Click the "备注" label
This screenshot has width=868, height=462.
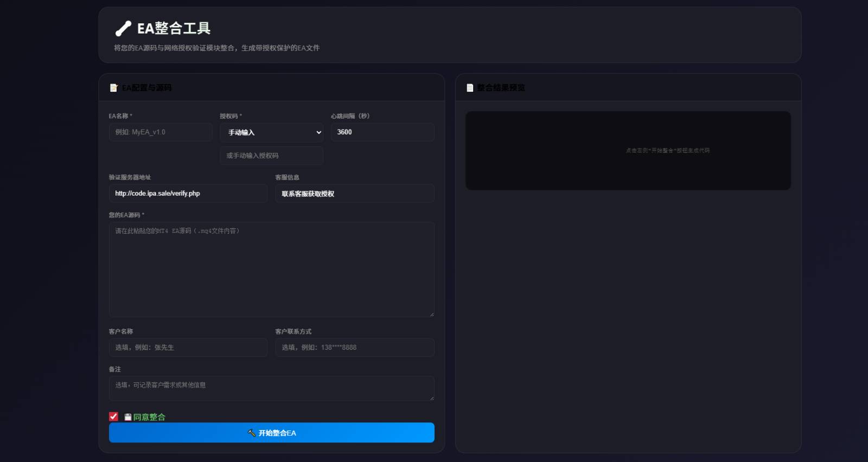pyautogui.click(x=115, y=369)
